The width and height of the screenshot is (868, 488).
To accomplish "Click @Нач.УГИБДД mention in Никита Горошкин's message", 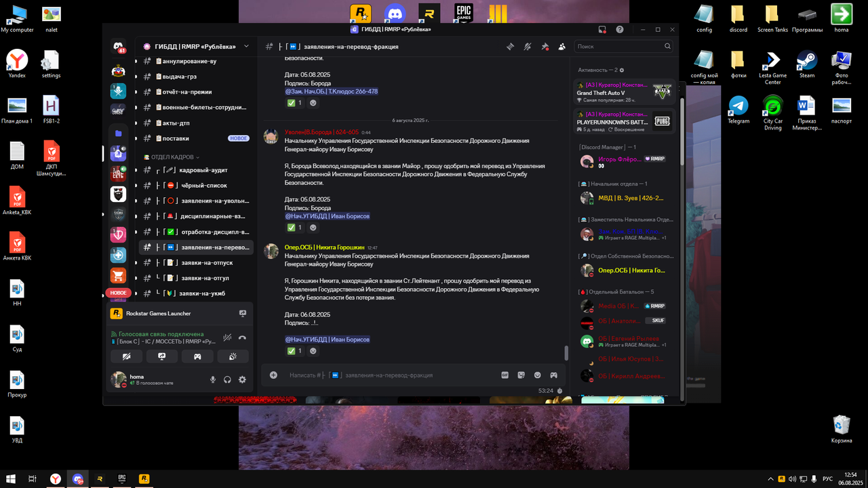I will [328, 340].
